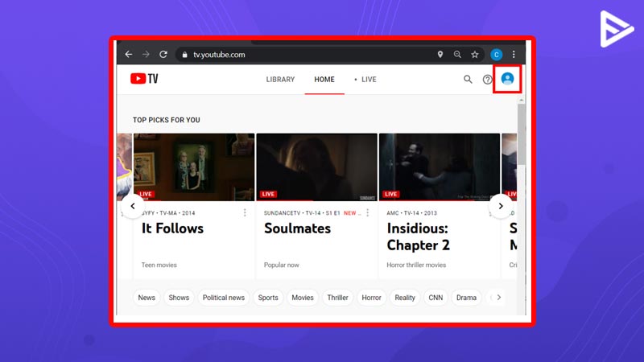This screenshot has height=362, width=644.
Task: Click the browser forward arrow
Action: [146, 54]
